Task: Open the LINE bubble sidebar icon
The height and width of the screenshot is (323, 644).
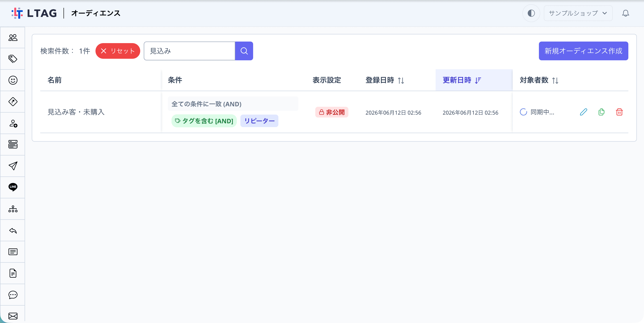Action: [13, 187]
